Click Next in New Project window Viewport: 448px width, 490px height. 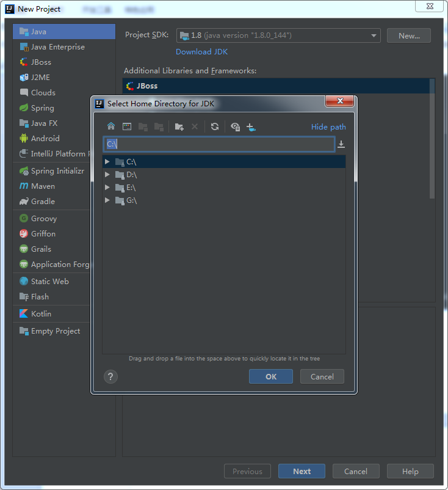point(302,471)
